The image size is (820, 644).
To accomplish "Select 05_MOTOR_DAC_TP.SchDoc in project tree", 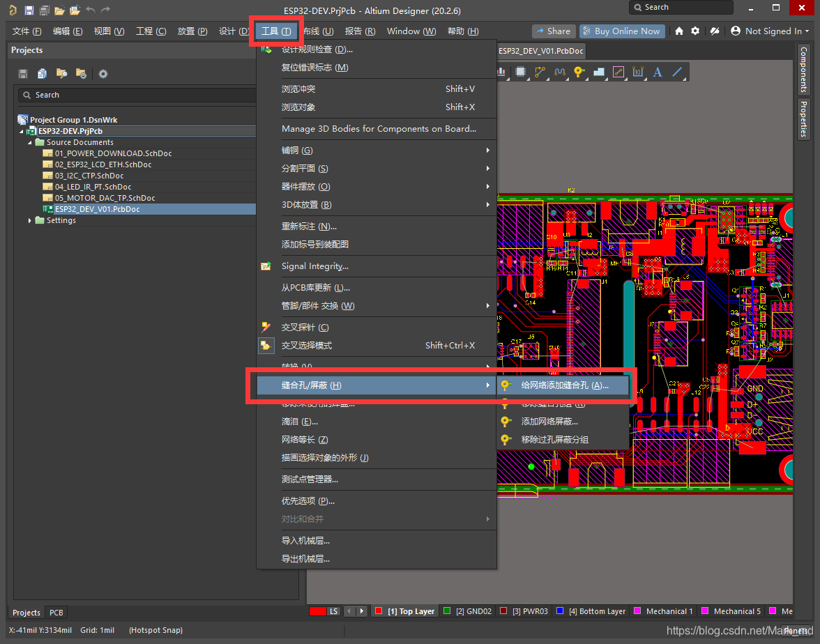I will click(105, 198).
